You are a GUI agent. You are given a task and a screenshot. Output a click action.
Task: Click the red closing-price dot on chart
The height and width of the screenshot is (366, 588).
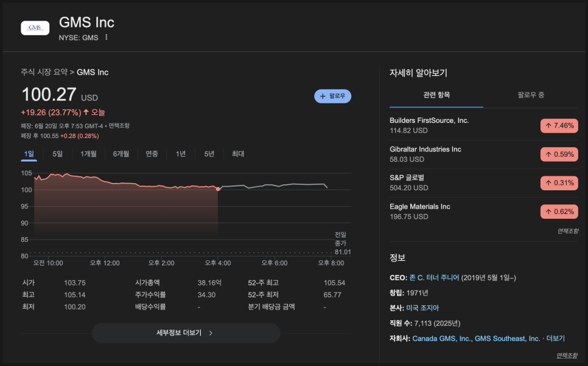pos(218,189)
